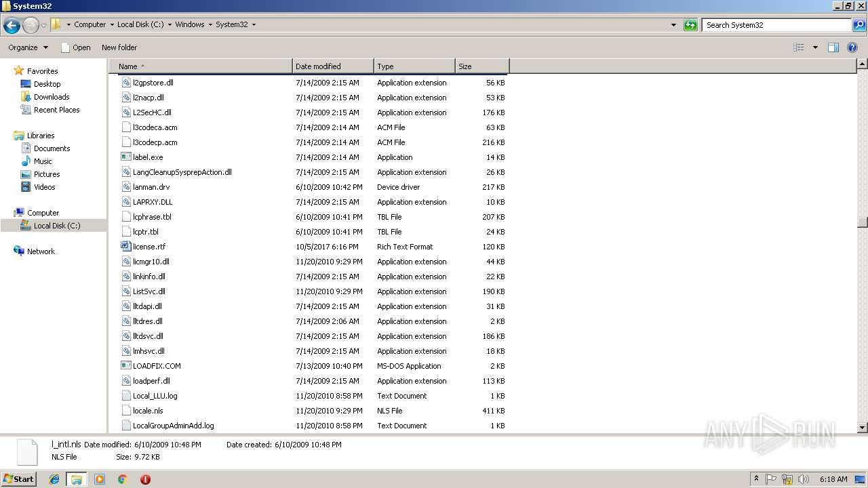Launch Google Chrome from taskbar
The width and height of the screenshot is (868, 488).
click(122, 479)
